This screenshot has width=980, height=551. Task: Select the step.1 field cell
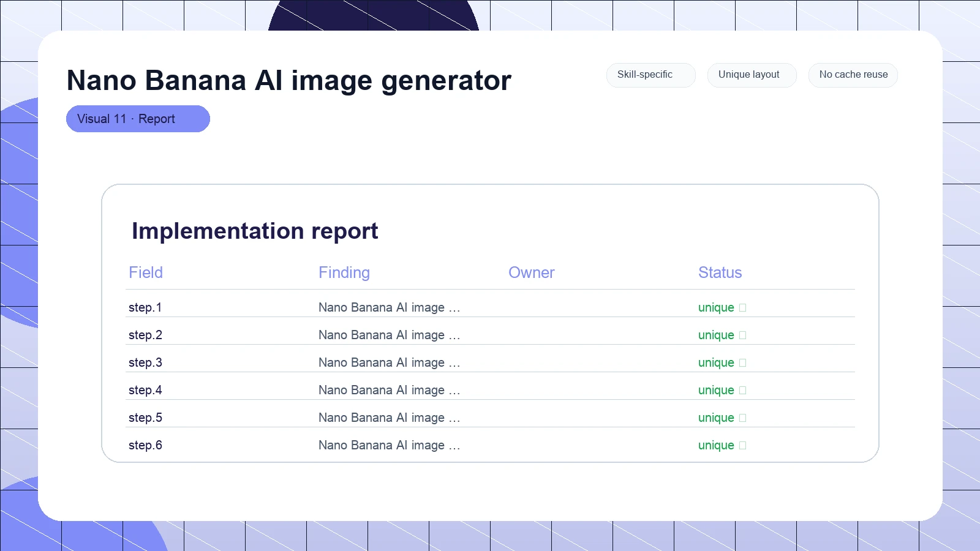coord(145,307)
